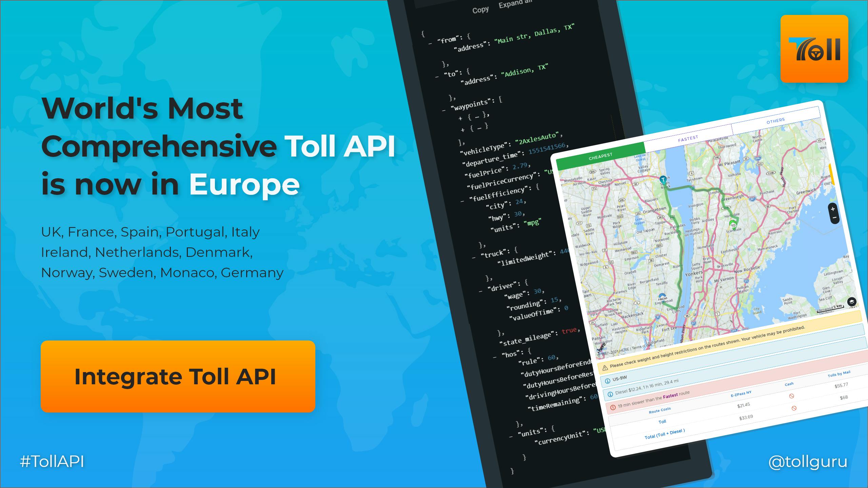Click the Tolls by Mail column header
The height and width of the screenshot is (488, 868).
(839, 374)
